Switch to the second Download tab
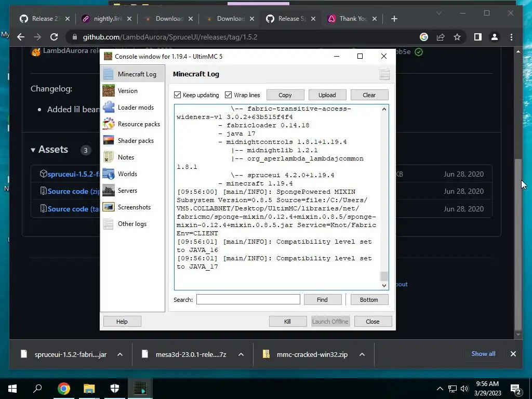The image size is (532, 399). click(231, 19)
